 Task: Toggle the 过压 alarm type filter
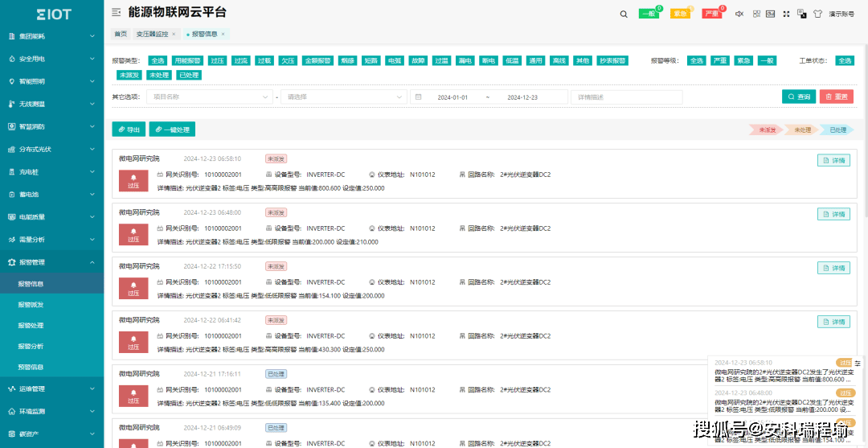pos(218,61)
